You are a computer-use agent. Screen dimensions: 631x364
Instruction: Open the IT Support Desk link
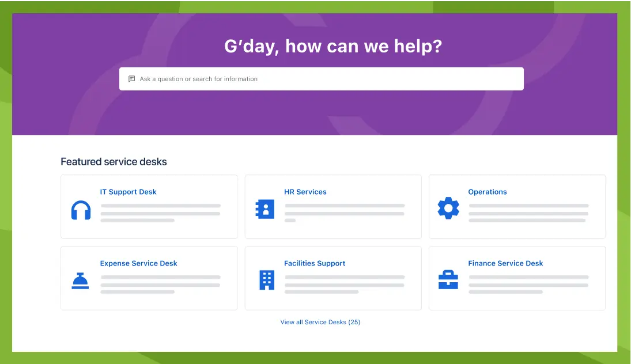128,192
